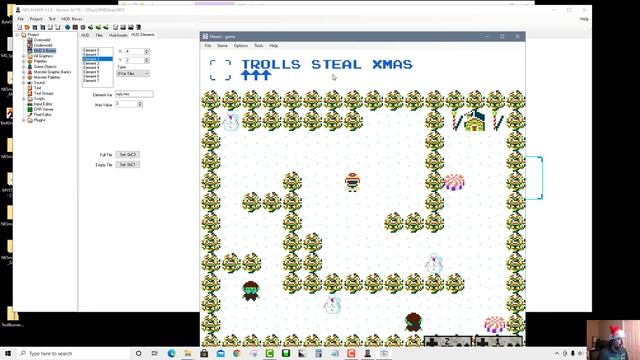Open the File menu in Mesen window
Image resolution: width=640 pixels, height=360 pixels.
click(x=208, y=46)
